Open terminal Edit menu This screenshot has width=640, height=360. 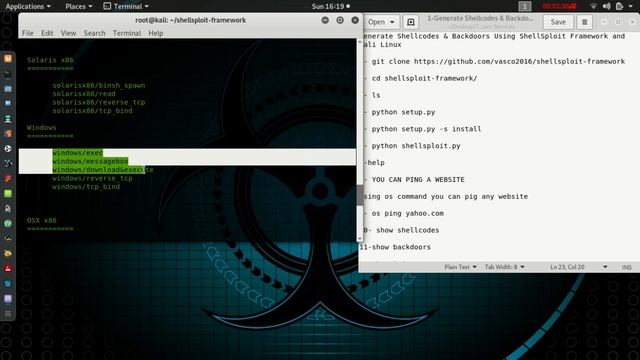coord(47,33)
